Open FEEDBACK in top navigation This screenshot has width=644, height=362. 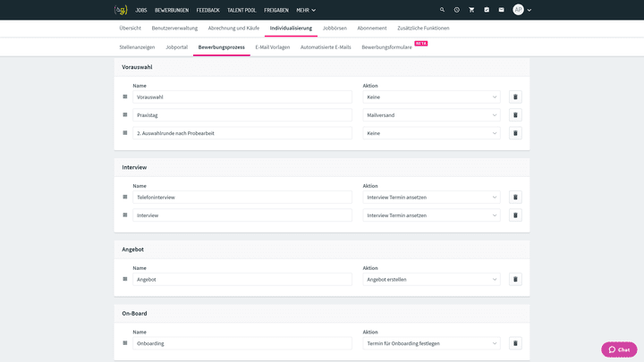pos(208,10)
